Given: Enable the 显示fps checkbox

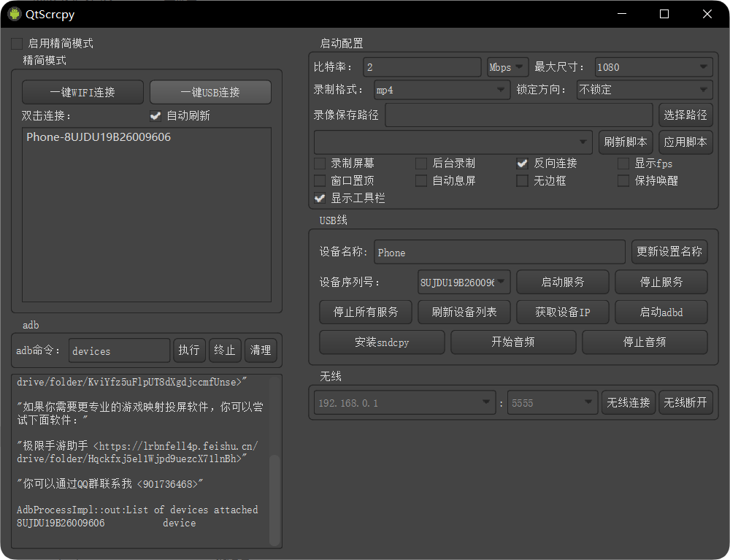Looking at the screenshot, I should (624, 163).
